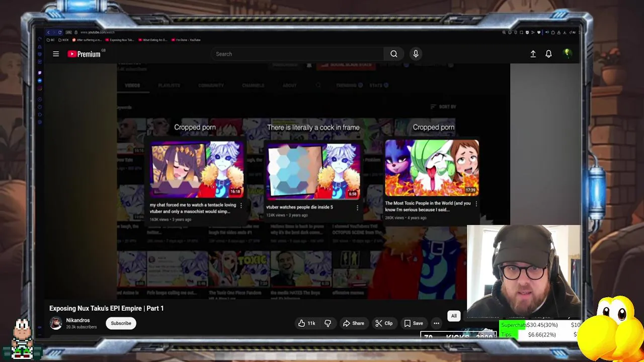Click the snapshot square icon in toolbar
Viewport: 644px width, 362px height.
tap(521, 32)
